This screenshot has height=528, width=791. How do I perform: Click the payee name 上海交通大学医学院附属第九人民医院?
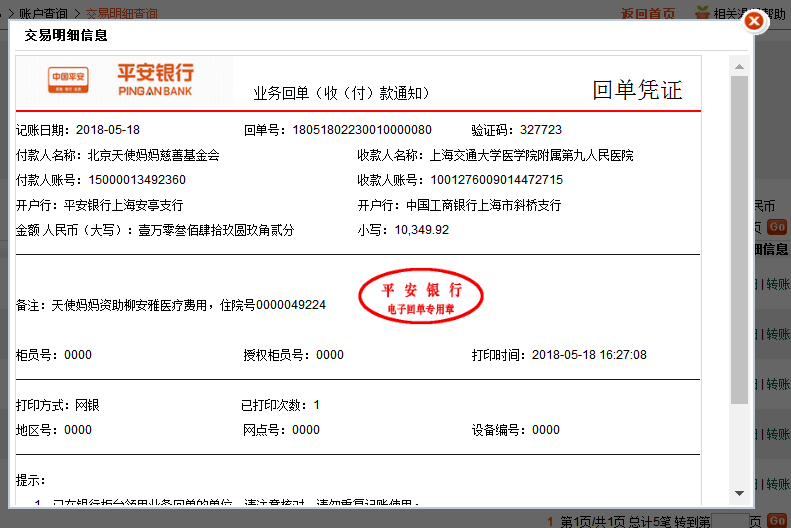pos(532,155)
